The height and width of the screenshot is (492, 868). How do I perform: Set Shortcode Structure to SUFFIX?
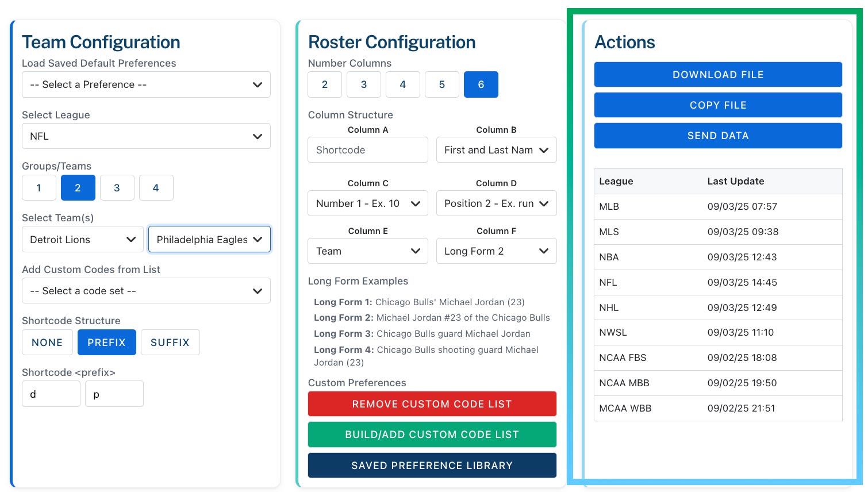tap(170, 342)
